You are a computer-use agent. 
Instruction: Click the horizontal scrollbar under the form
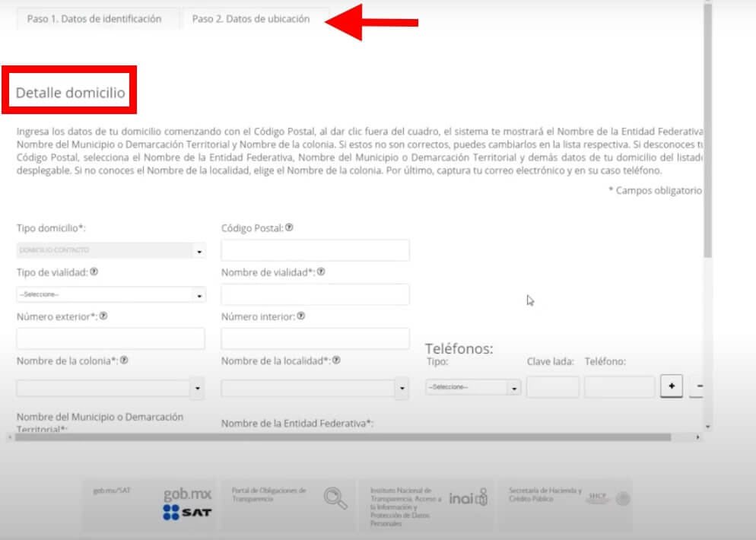pos(342,437)
